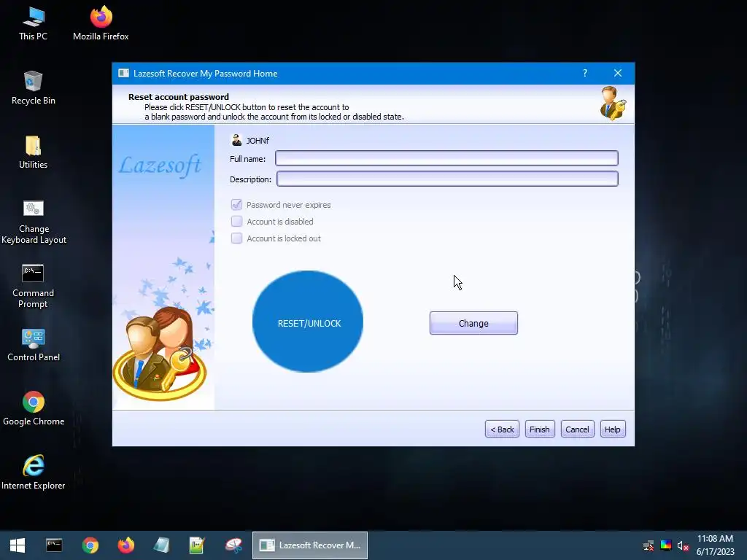Click the Finish button

(x=540, y=429)
